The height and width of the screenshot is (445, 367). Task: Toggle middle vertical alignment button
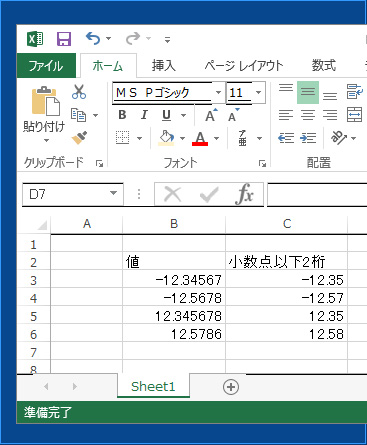tap(308, 92)
